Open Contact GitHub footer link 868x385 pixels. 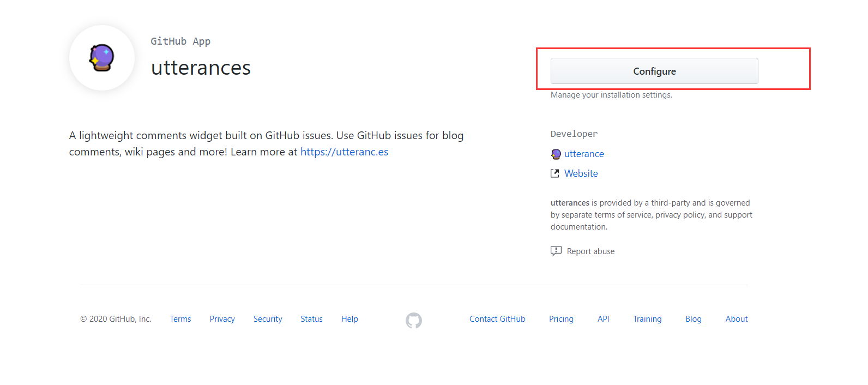click(x=497, y=319)
